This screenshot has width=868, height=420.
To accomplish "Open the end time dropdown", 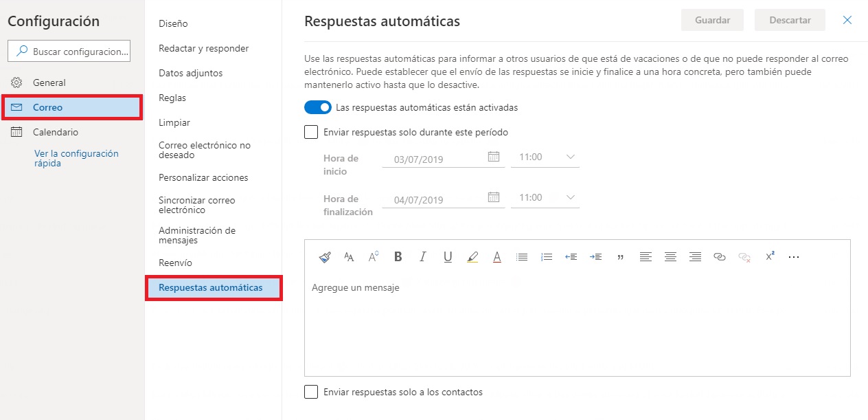I will [x=545, y=197].
